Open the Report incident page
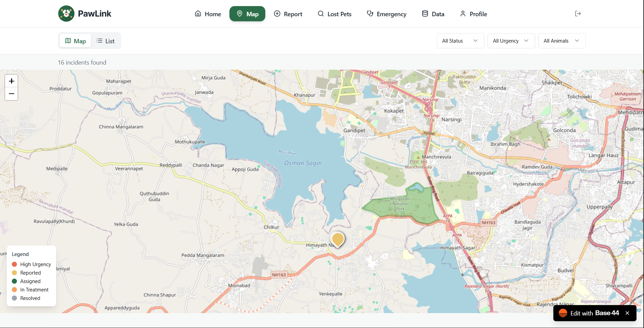 coord(288,14)
